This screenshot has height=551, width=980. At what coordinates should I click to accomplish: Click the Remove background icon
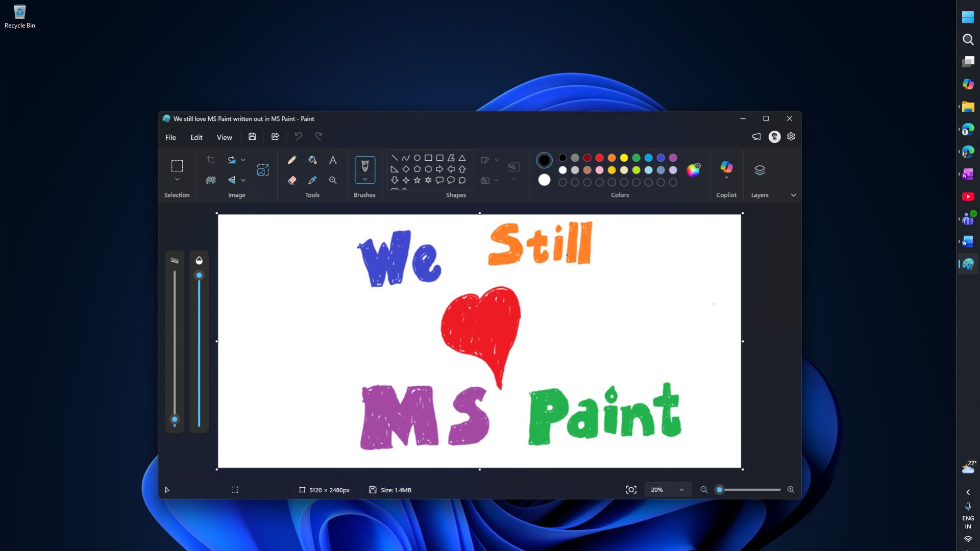coord(211,180)
